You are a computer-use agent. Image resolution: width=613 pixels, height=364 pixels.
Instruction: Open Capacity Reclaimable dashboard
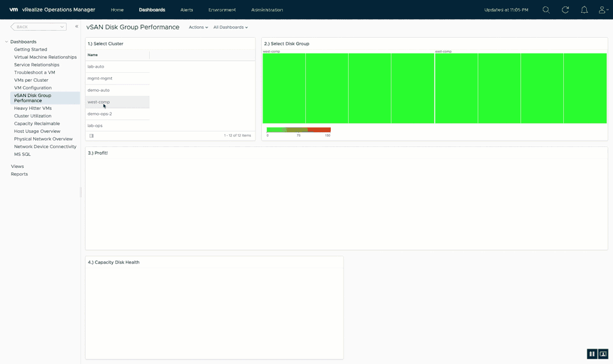(x=37, y=123)
